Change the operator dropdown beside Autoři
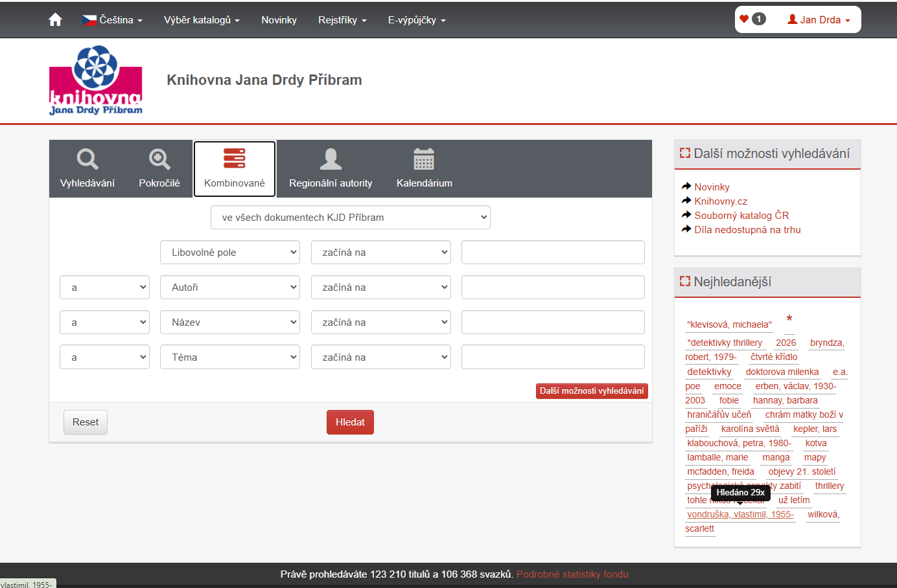 (381, 288)
